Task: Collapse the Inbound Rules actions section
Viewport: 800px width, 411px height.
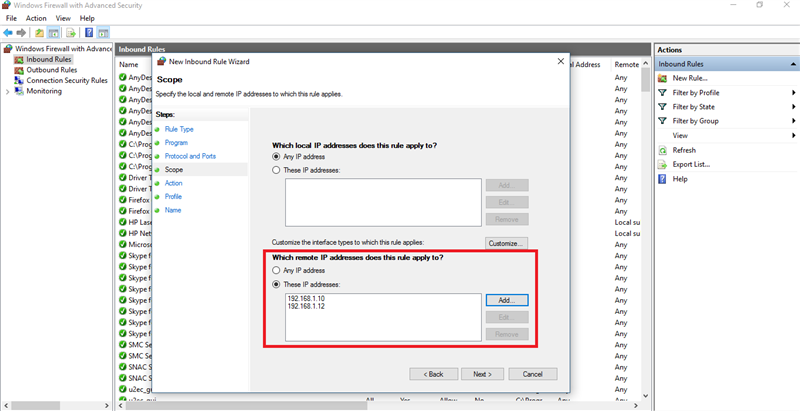Action: [x=793, y=64]
